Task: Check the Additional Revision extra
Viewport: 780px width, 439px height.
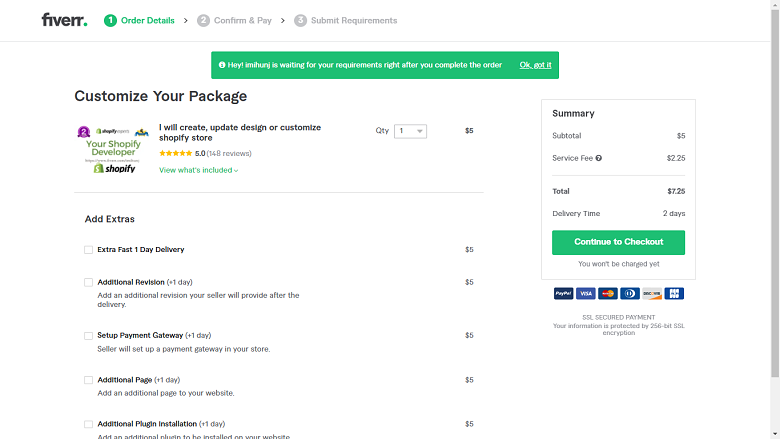Action: point(89,282)
